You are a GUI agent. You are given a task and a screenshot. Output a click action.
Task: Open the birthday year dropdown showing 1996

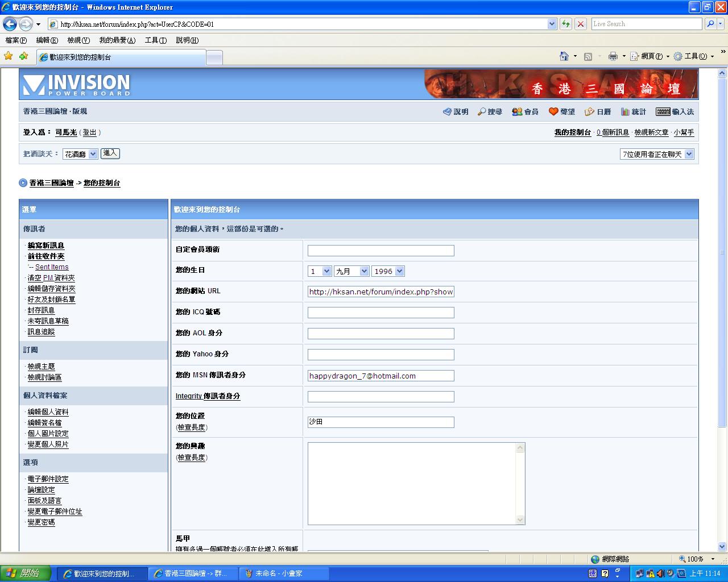(388, 271)
